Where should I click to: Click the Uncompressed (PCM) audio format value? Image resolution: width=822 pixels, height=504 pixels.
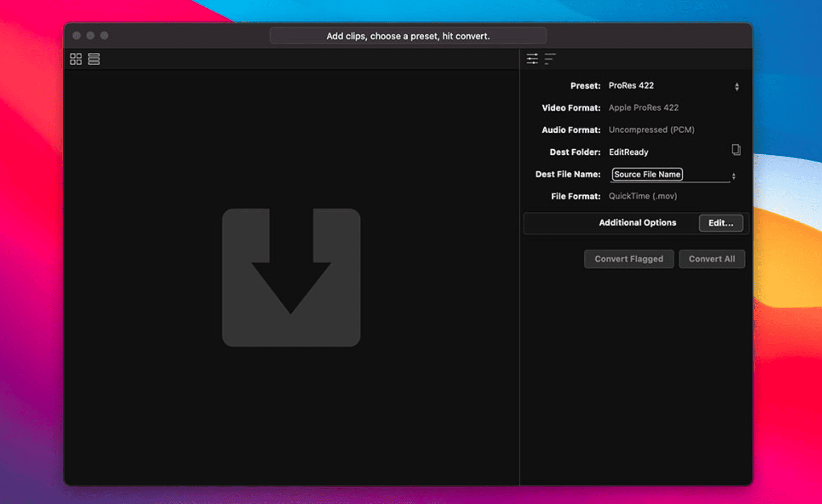(651, 130)
